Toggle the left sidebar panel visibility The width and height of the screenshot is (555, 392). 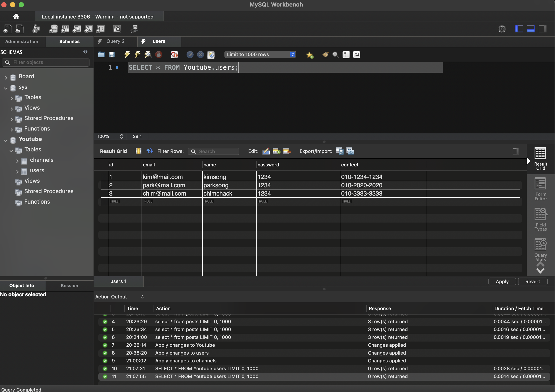pyautogui.click(x=519, y=29)
